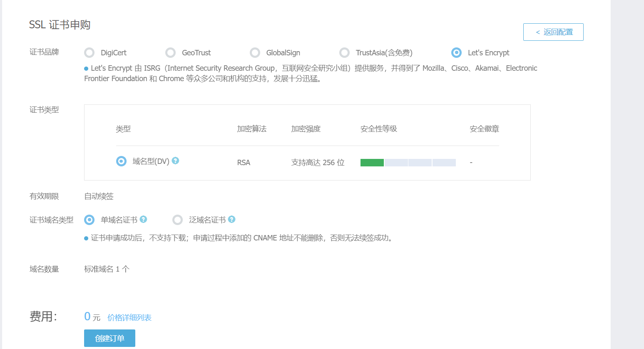The height and width of the screenshot is (349, 644).
Task: Click 安全性等级 column header
Action: click(x=378, y=129)
